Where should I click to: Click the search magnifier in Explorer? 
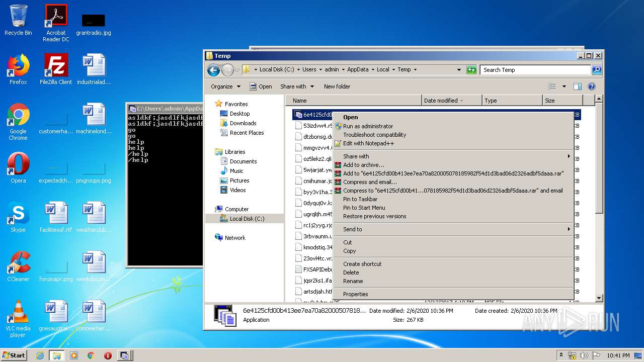tap(597, 70)
